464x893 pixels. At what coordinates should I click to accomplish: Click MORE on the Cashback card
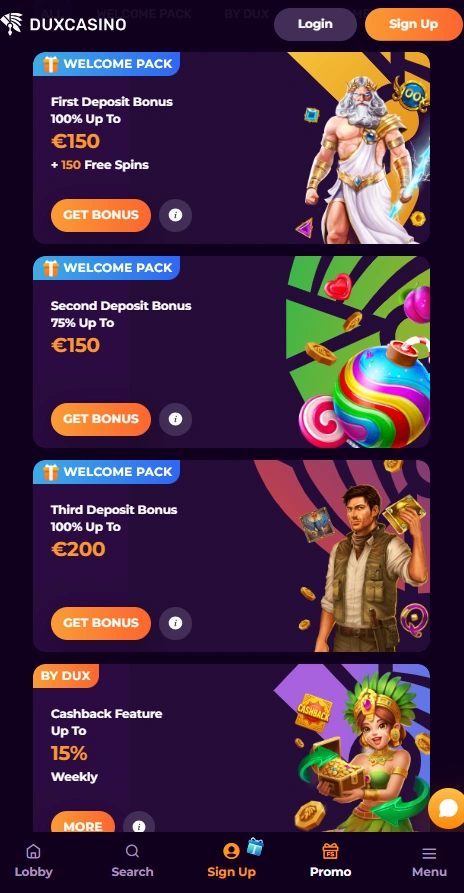pyautogui.click(x=83, y=824)
